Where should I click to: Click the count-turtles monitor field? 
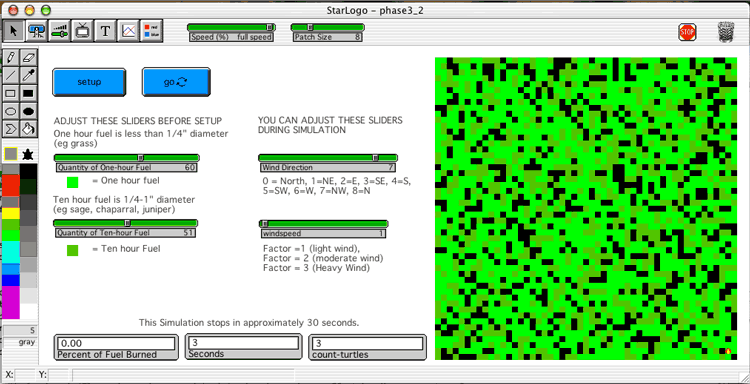pos(368,343)
